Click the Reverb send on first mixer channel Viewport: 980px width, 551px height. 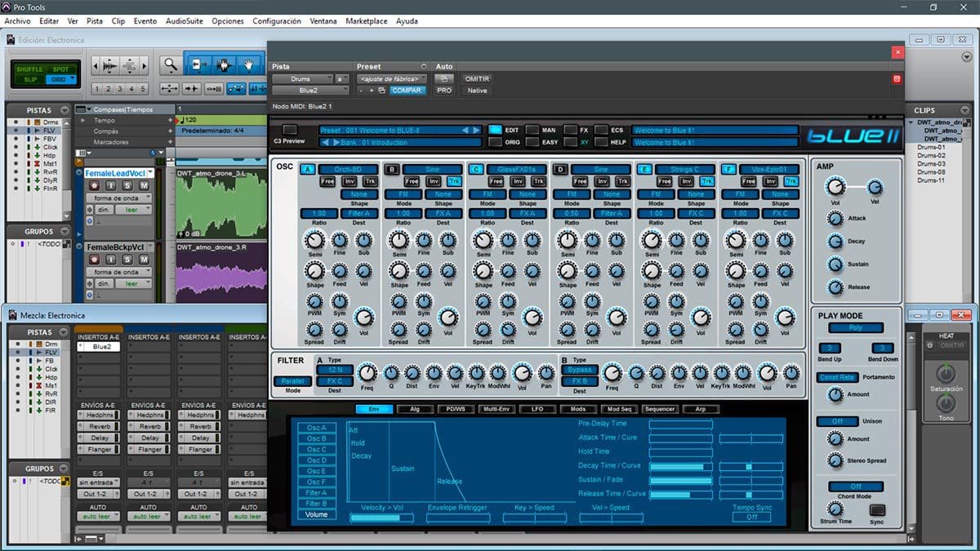point(98,426)
